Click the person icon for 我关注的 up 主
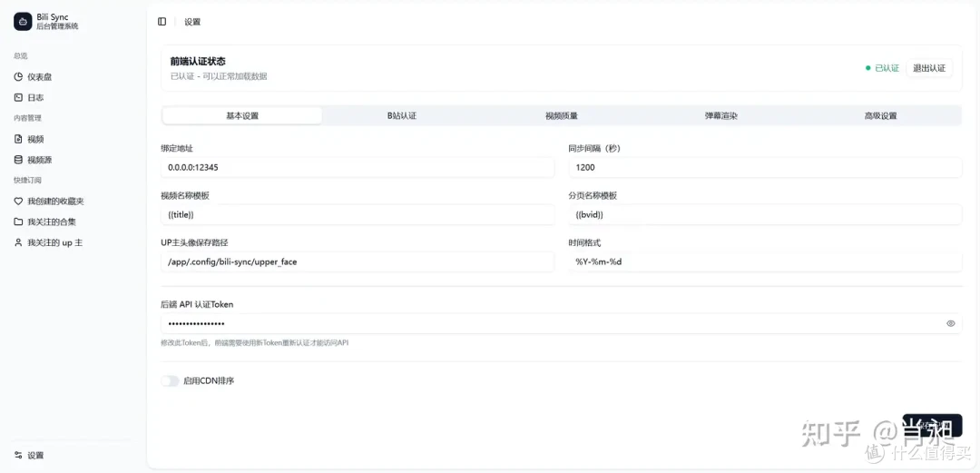The width and height of the screenshot is (980, 473). (x=19, y=242)
